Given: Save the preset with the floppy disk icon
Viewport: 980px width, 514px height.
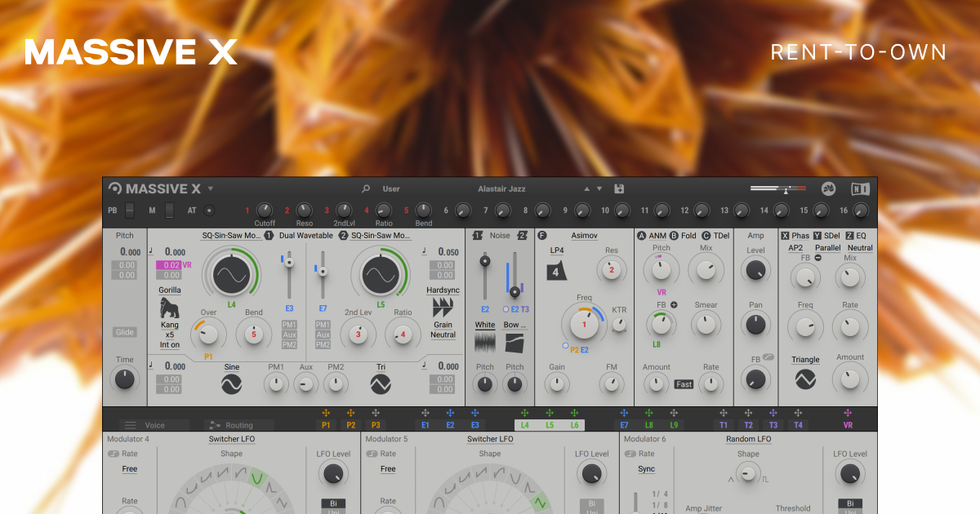Looking at the screenshot, I should coord(619,188).
